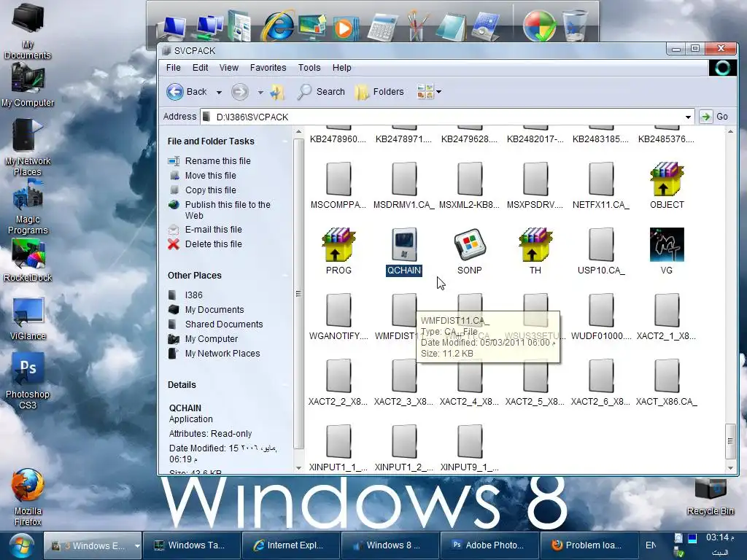Expand the Windows Explorer taskbar group
The image size is (747, 560).
click(x=137, y=545)
